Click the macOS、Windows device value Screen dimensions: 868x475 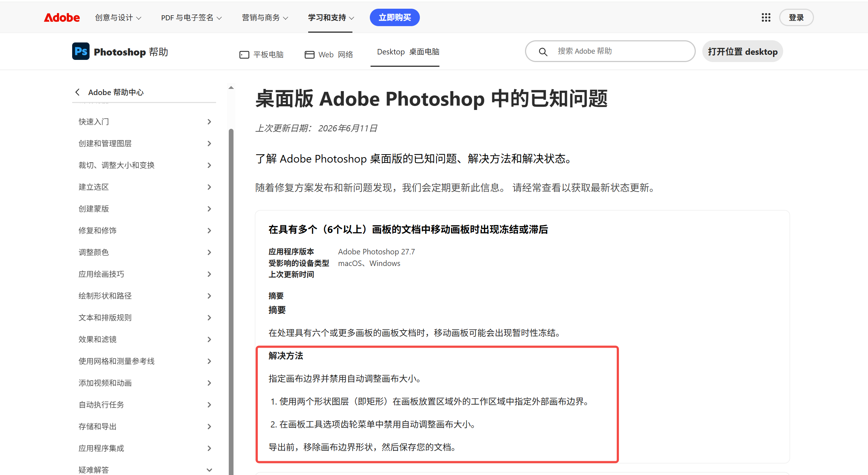pos(369,263)
